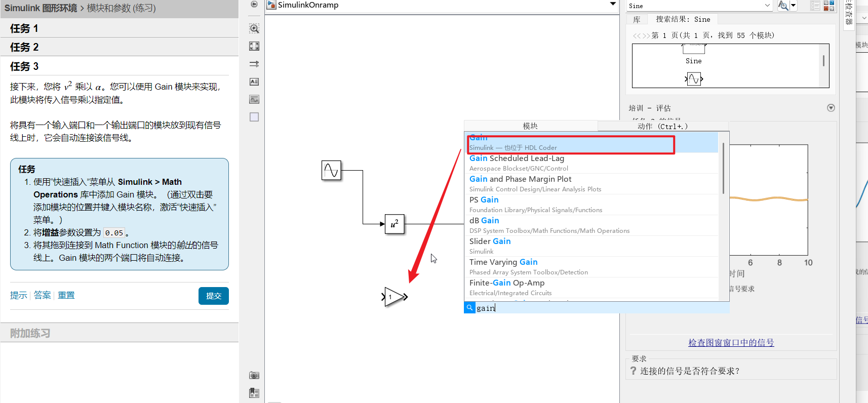Image resolution: width=868 pixels, height=403 pixels.
Task: Select the Annotation text tool
Action: click(x=254, y=82)
